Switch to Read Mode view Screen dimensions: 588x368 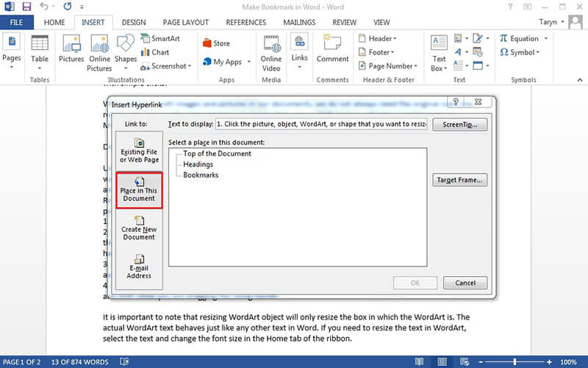click(x=419, y=362)
